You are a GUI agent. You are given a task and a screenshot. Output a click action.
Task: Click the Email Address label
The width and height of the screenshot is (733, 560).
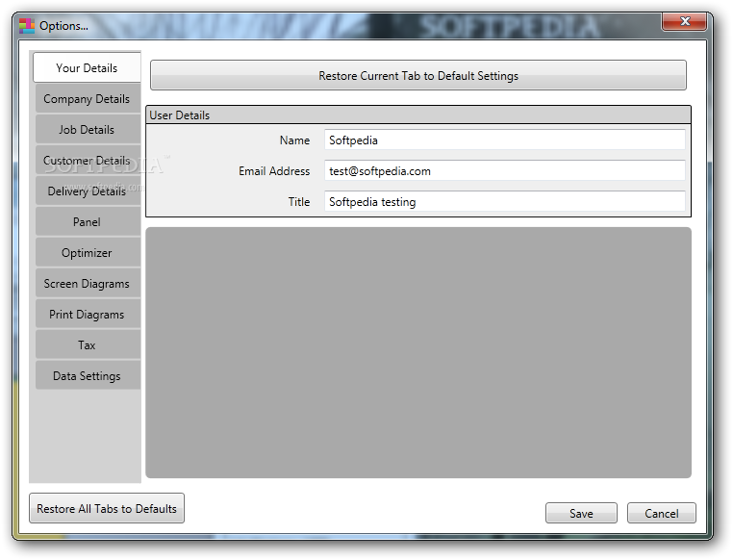point(274,171)
